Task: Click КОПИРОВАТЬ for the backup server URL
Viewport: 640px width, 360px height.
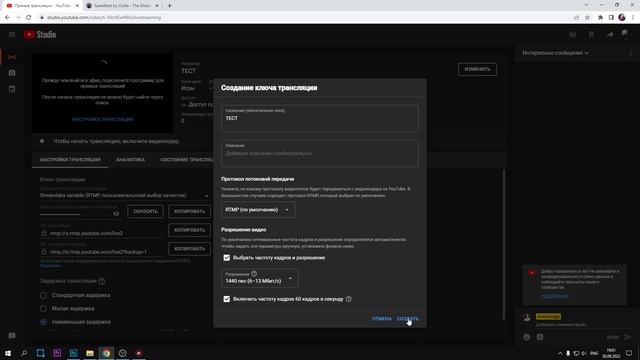Action: tap(189, 249)
